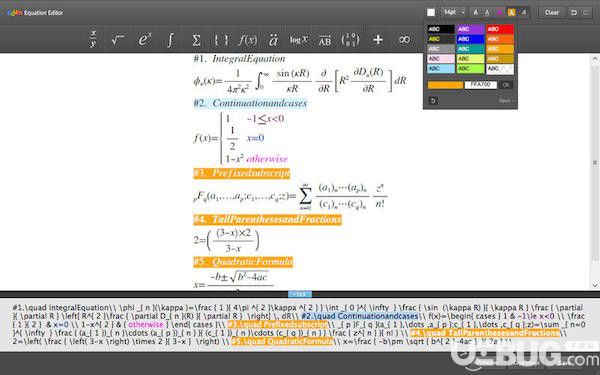Viewport: 600px width, 375px height.
Task: Pick the light blue ABC highlight swatch
Action: point(441,69)
